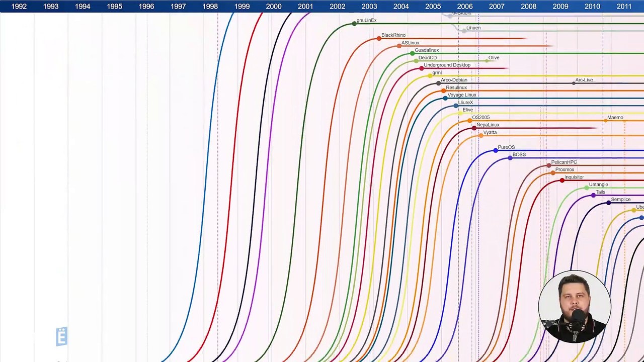
Task: Click the Maemo node marker
Action: [605, 121]
